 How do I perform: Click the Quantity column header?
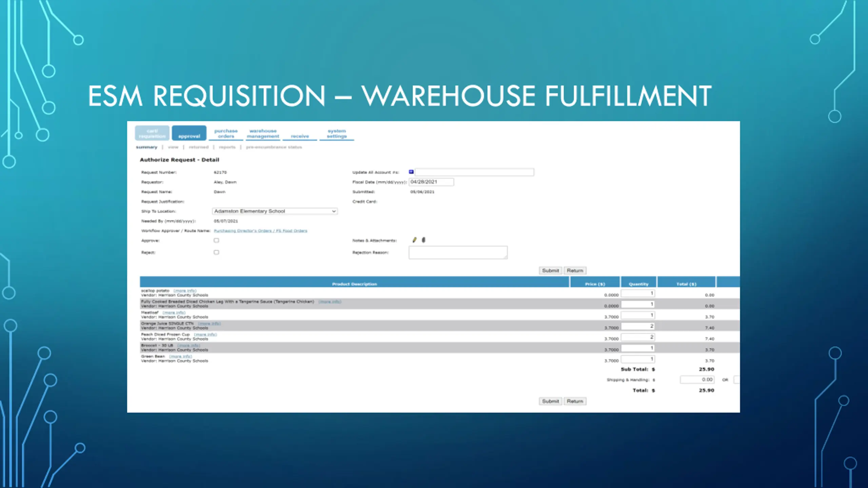pyautogui.click(x=638, y=282)
